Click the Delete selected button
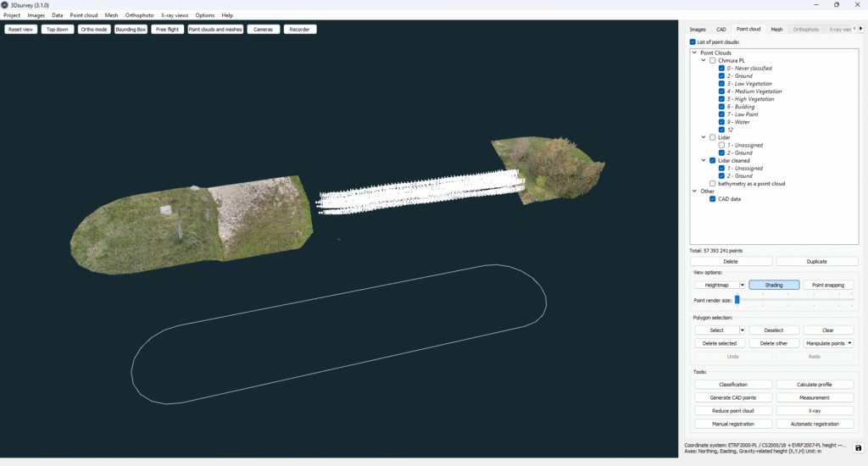 click(x=720, y=344)
